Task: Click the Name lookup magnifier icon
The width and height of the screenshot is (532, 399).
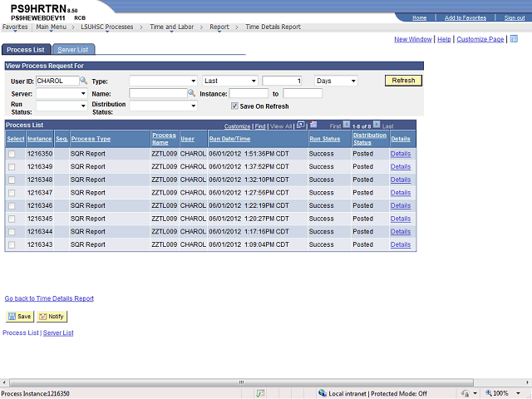Action: pos(191,94)
